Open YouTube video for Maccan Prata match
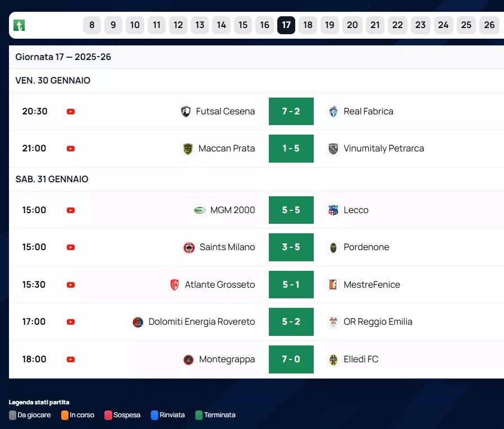504x429 pixels. [71, 149]
